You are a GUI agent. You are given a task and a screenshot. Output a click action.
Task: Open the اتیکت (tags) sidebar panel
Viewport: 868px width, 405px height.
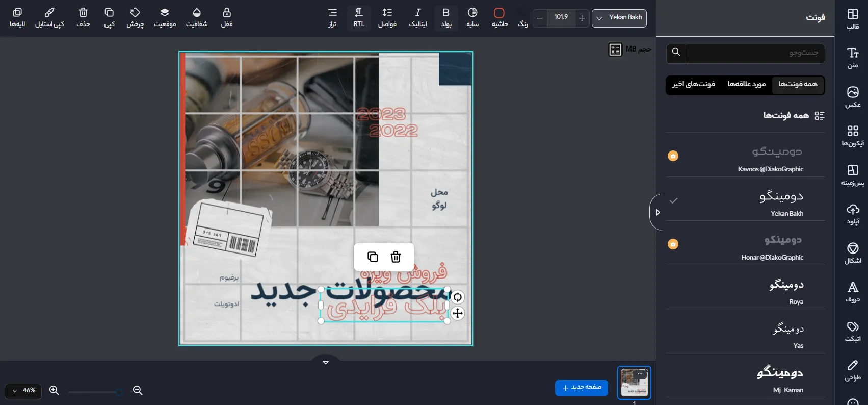click(853, 331)
